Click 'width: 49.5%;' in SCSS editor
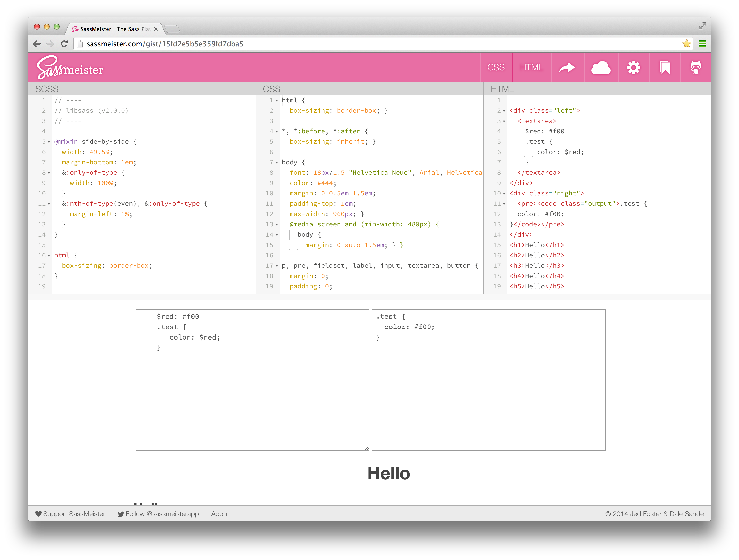 (x=87, y=152)
